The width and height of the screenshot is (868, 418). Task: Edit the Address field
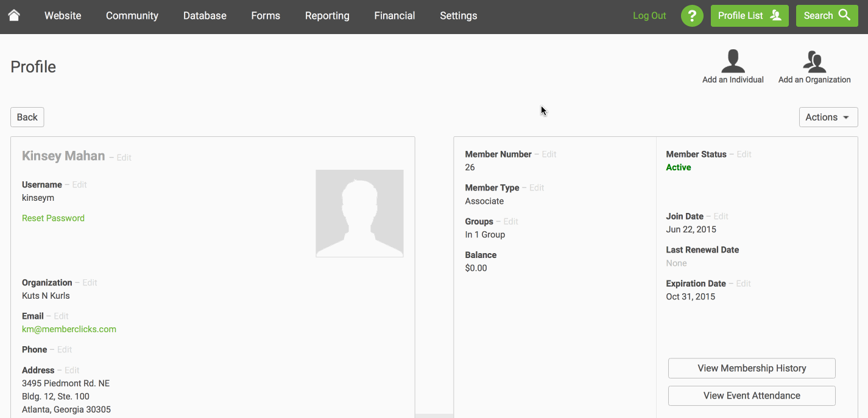[x=72, y=371]
